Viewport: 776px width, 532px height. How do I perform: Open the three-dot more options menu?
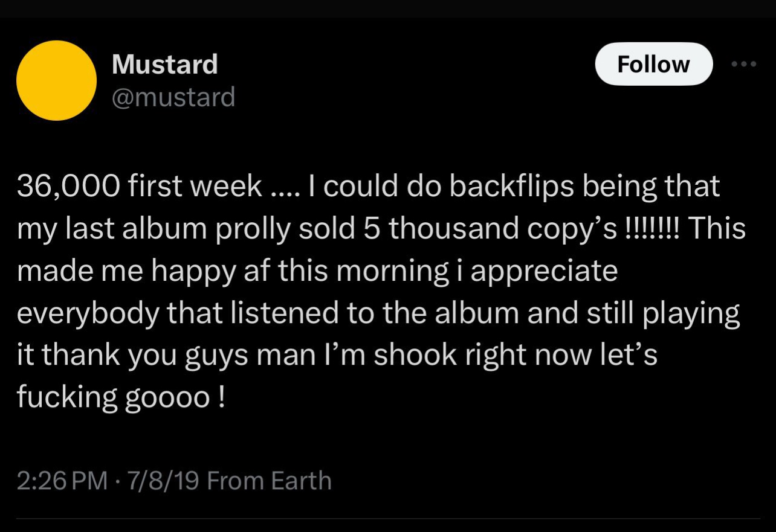[745, 64]
